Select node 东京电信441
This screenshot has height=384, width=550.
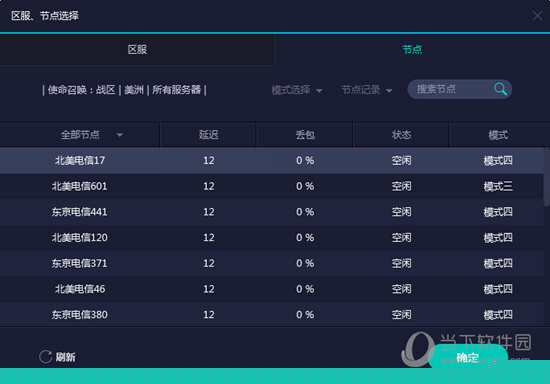click(272, 212)
